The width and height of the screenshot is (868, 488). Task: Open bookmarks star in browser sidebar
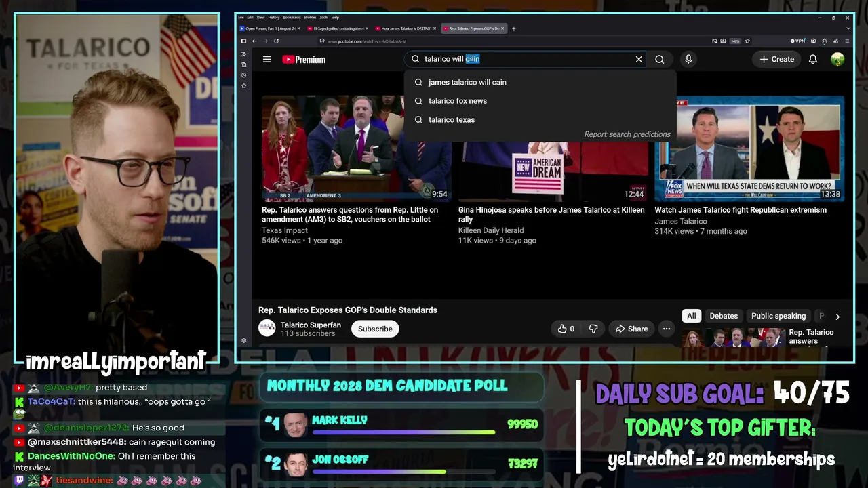244,86
